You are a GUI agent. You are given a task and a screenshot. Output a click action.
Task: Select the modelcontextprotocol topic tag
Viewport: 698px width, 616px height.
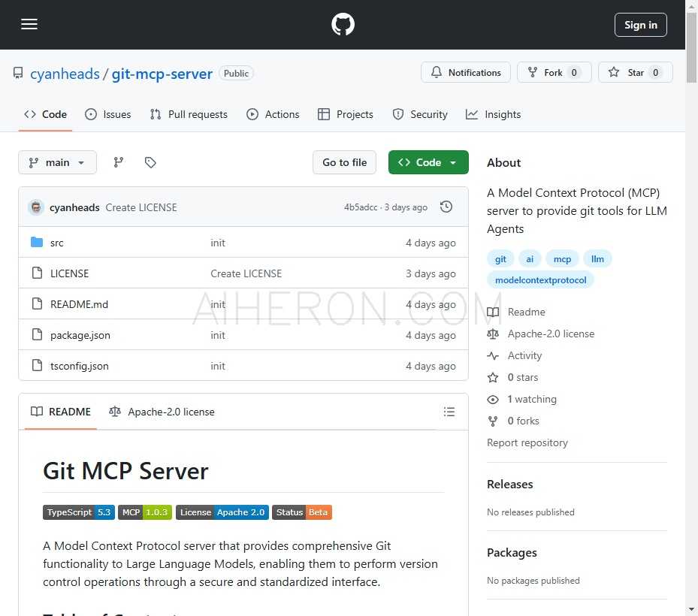click(540, 280)
